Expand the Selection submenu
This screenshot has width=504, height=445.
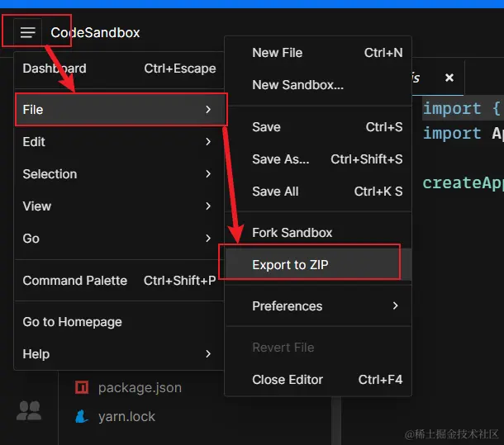tap(119, 174)
